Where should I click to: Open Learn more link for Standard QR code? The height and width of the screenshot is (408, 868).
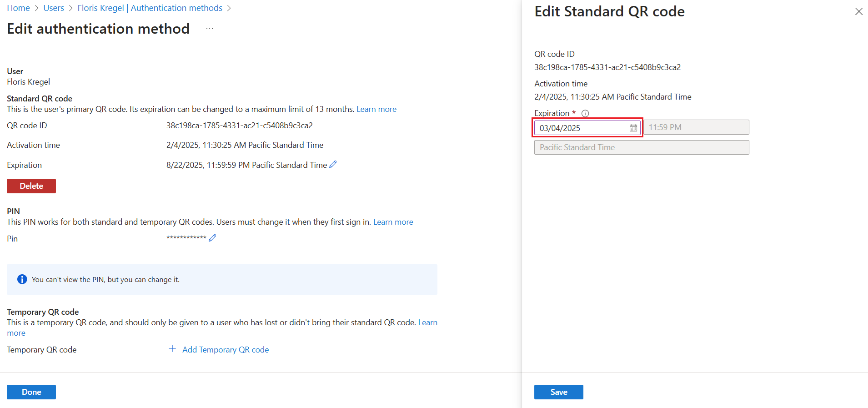pyautogui.click(x=376, y=109)
